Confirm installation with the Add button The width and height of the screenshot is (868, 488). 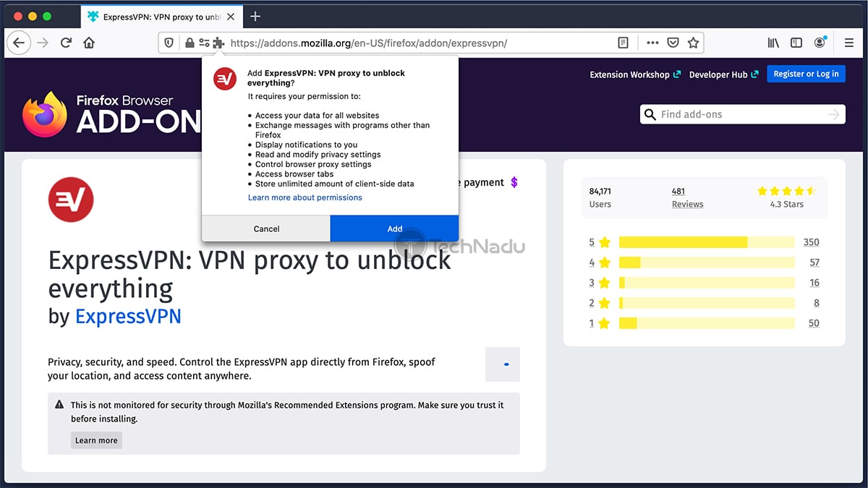(x=394, y=228)
